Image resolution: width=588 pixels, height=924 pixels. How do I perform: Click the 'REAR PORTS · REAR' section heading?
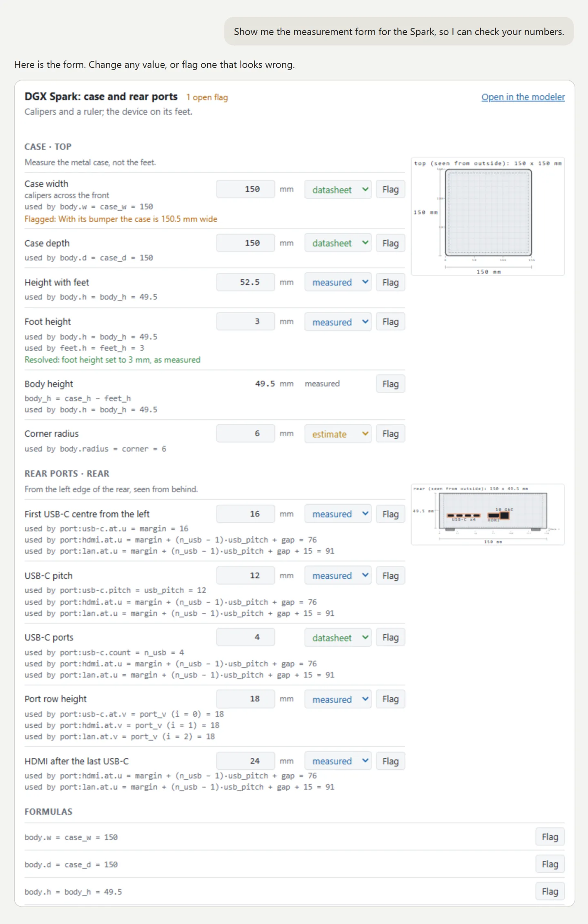coord(67,474)
